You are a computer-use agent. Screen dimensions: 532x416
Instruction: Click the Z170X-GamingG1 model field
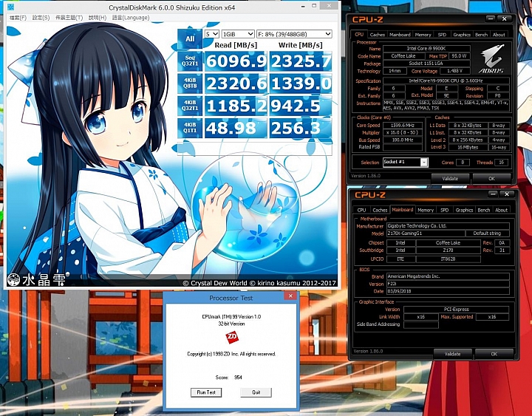point(426,233)
